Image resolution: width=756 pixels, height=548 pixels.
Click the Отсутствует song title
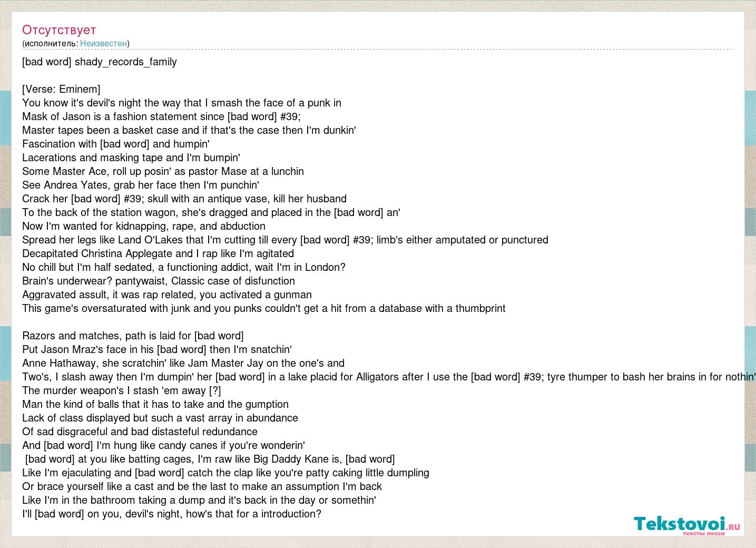(x=59, y=30)
